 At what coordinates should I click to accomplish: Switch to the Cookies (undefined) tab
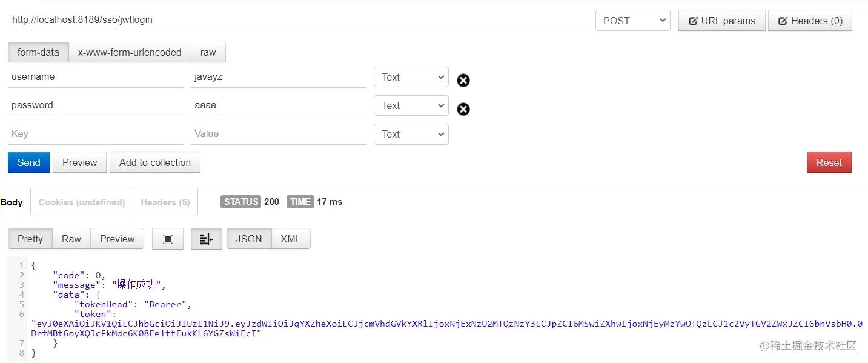coord(82,202)
